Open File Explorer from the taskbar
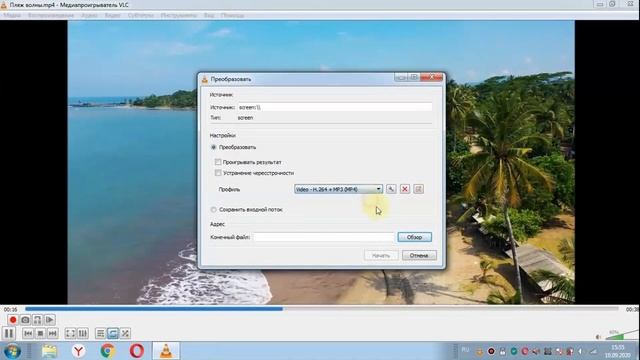 pyautogui.click(x=49, y=351)
